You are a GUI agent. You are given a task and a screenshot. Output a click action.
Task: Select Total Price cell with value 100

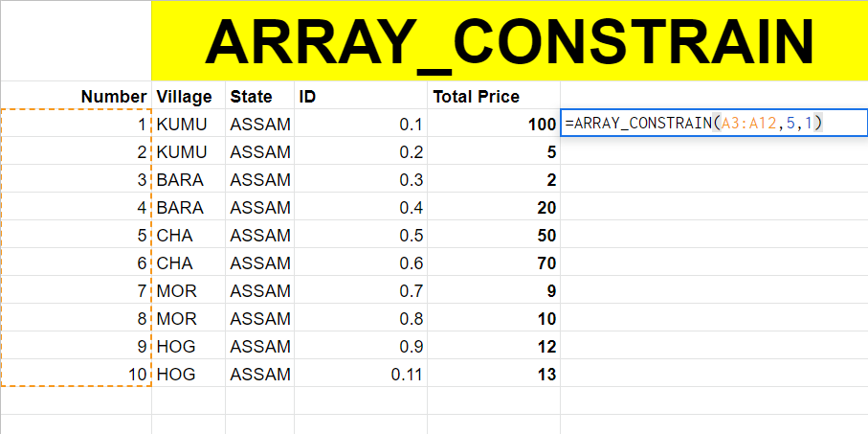[494, 123]
